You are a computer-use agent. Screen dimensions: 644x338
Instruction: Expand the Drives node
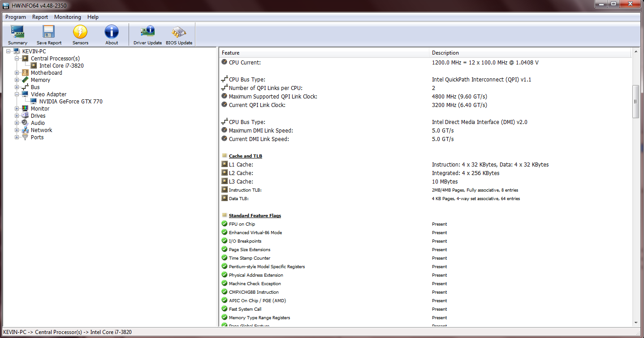click(x=17, y=116)
